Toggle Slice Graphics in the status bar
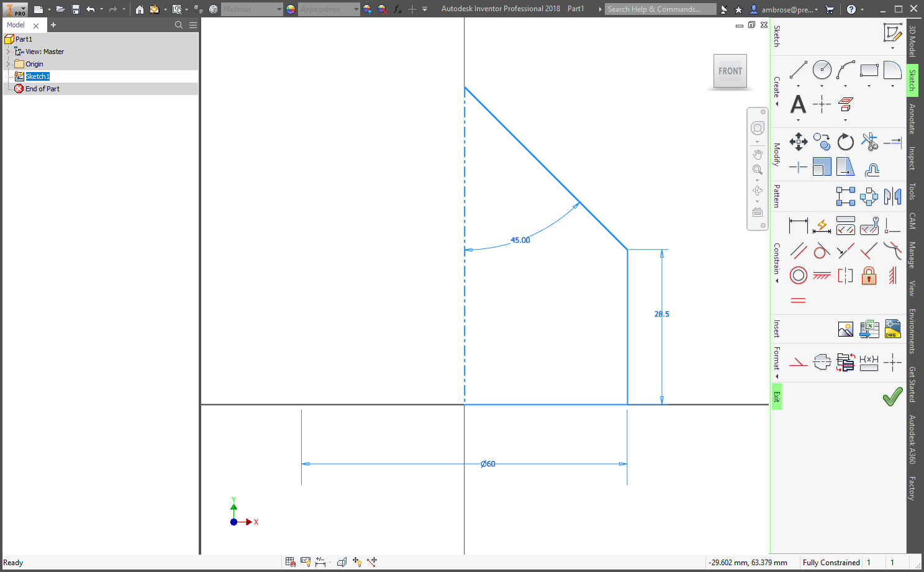Image resolution: width=924 pixels, height=572 pixels. tap(342, 561)
